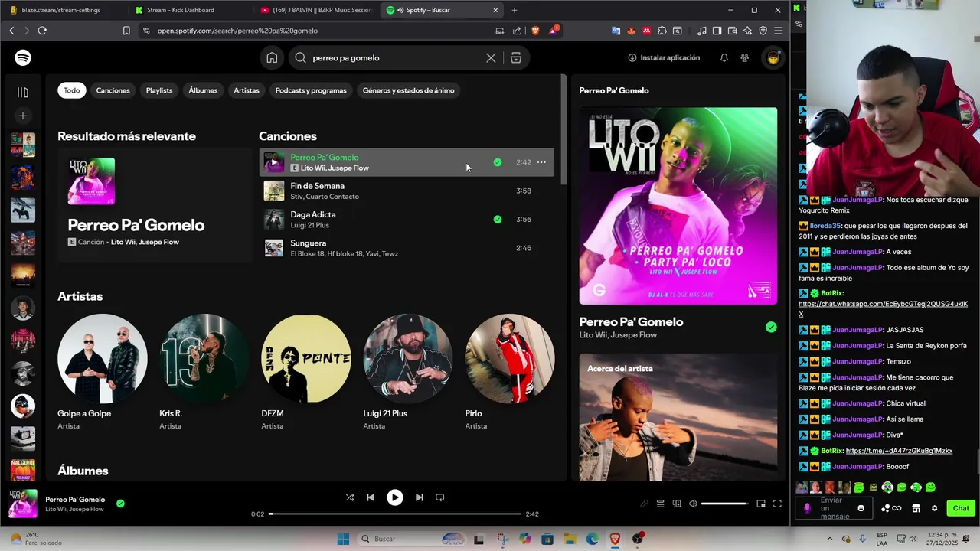Reload the page in the browser
The height and width of the screenshot is (551, 980).
tap(42, 31)
